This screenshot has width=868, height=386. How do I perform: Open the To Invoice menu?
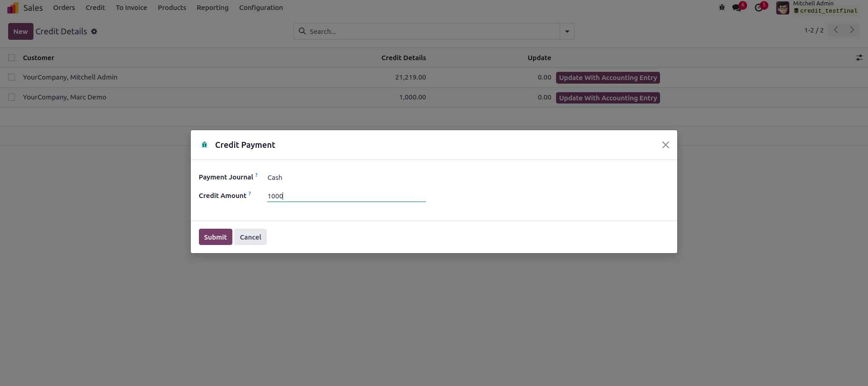click(x=132, y=8)
